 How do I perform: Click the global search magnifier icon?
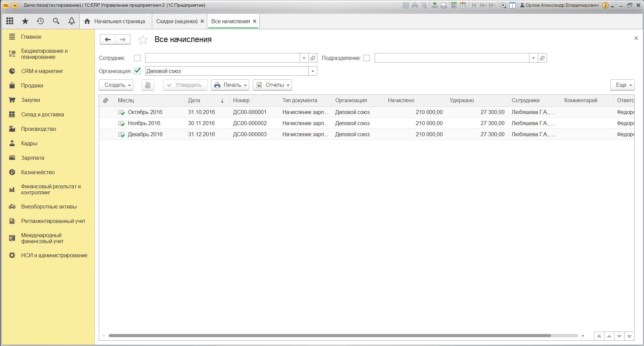click(x=56, y=21)
